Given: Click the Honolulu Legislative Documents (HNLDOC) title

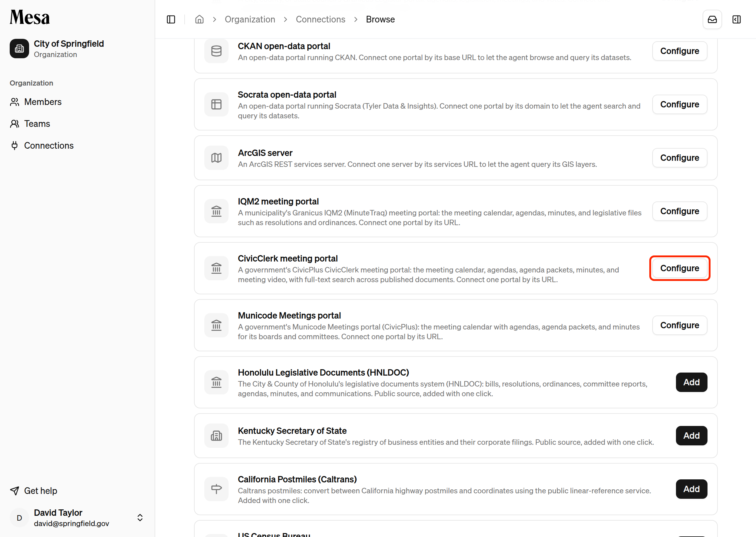Looking at the screenshot, I should click(x=323, y=373).
